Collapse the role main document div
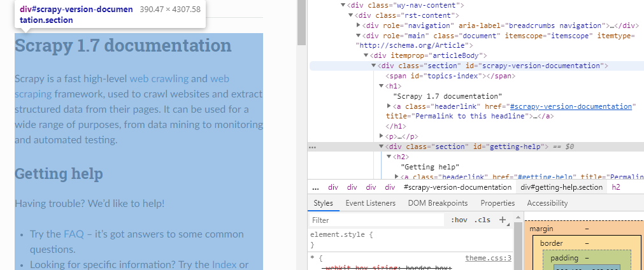Screen dimensions: 644x270 tap(358, 36)
